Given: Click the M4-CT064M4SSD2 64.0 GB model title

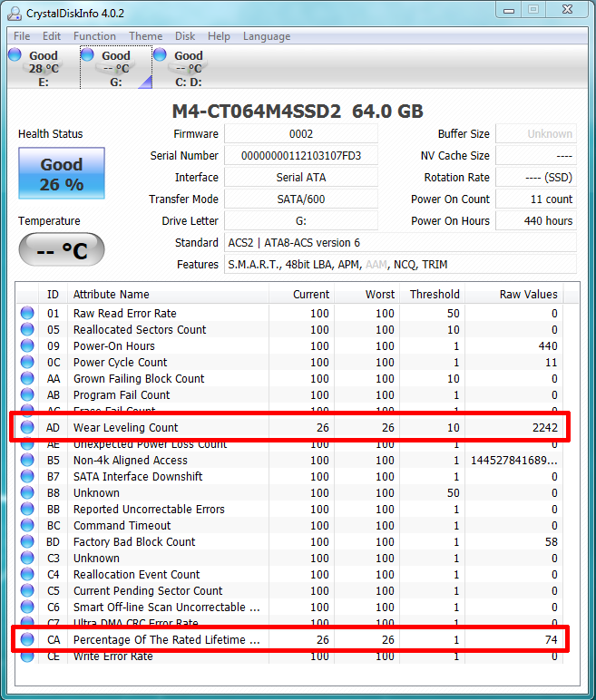Looking at the screenshot, I should click(298, 112).
